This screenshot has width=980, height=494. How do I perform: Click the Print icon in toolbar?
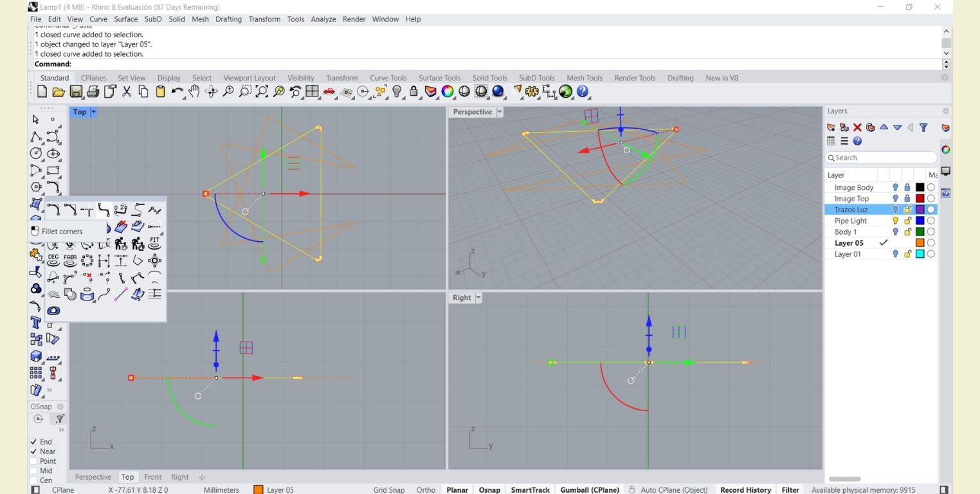click(x=93, y=92)
